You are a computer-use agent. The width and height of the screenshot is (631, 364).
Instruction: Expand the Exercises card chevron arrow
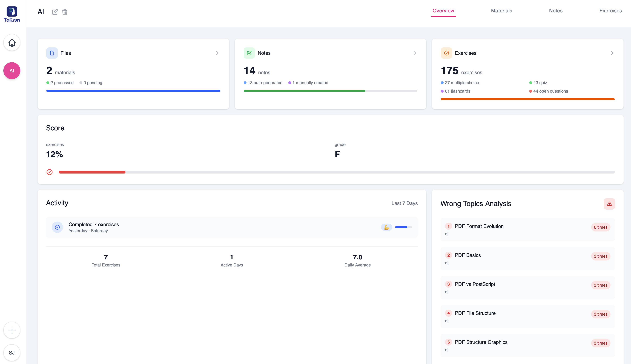pyautogui.click(x=612, y=53)
